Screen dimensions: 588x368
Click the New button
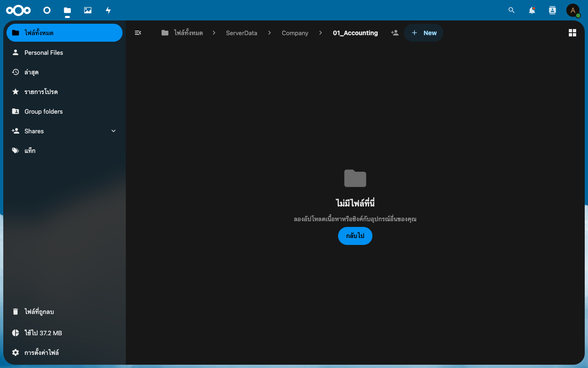pos(424,33)
